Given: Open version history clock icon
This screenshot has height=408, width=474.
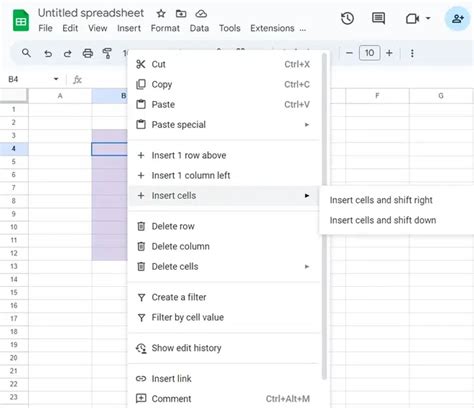Looking at the screenshot, I should click(x=347, y=18).
